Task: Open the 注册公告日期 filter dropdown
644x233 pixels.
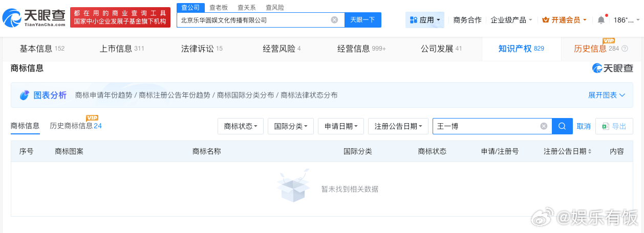Action: (x=398, y=126)
